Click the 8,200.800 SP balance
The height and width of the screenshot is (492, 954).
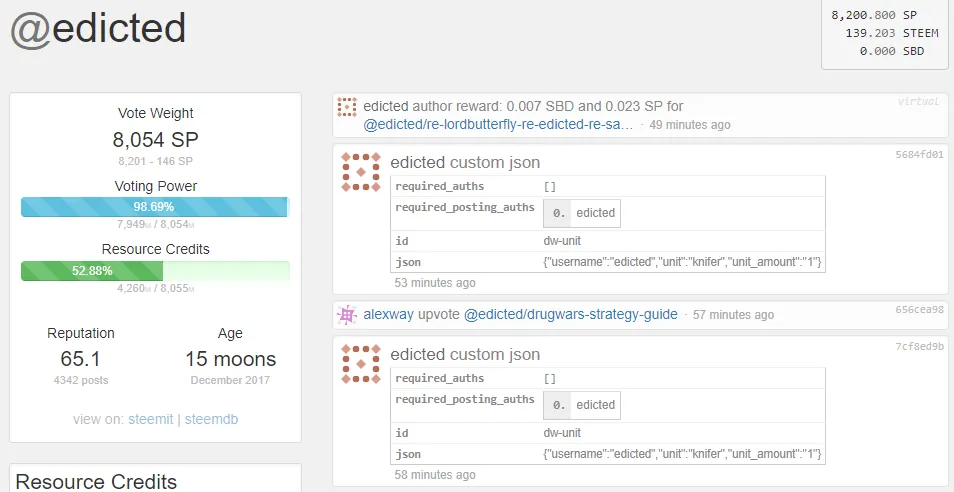tap(874, 15)
